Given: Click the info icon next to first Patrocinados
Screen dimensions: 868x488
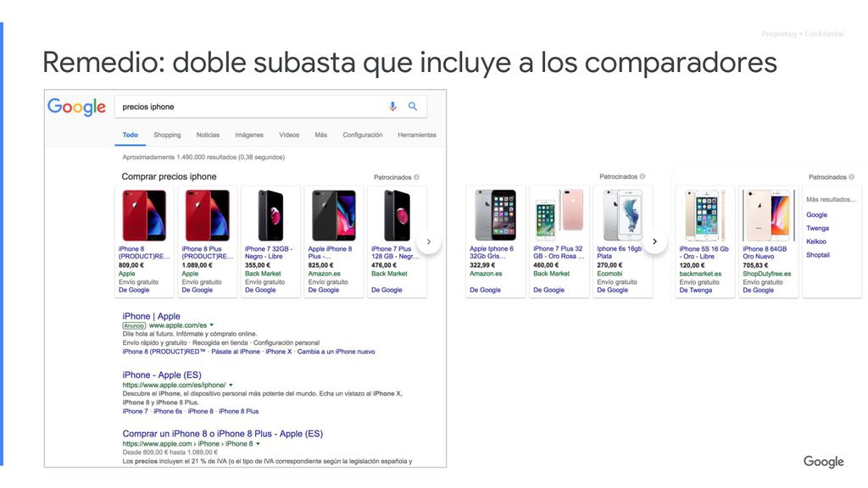Looking at the screenshot, I should (416, 177).
